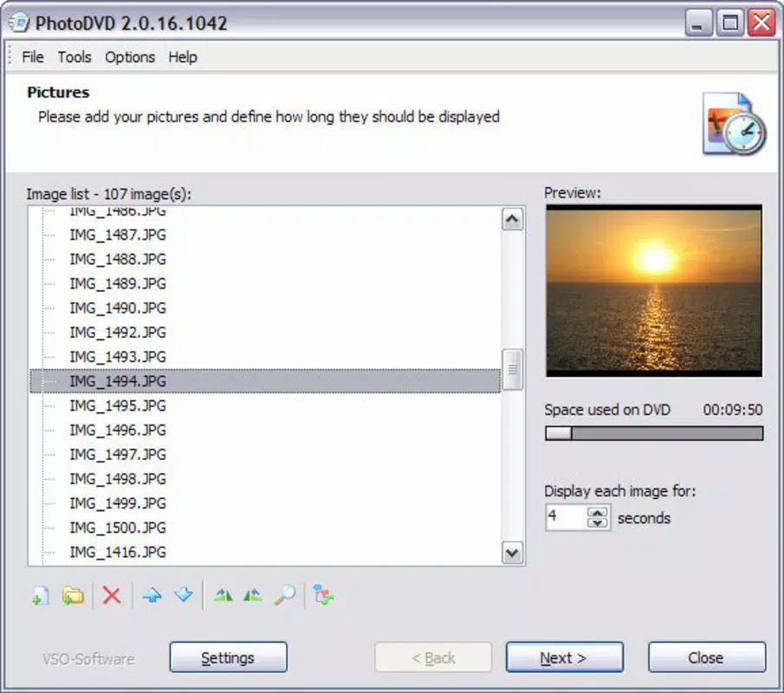Screen dimensions: 784x693
Task: Select IMG_1487.JPG in image list
Action: tap(118, 235)
